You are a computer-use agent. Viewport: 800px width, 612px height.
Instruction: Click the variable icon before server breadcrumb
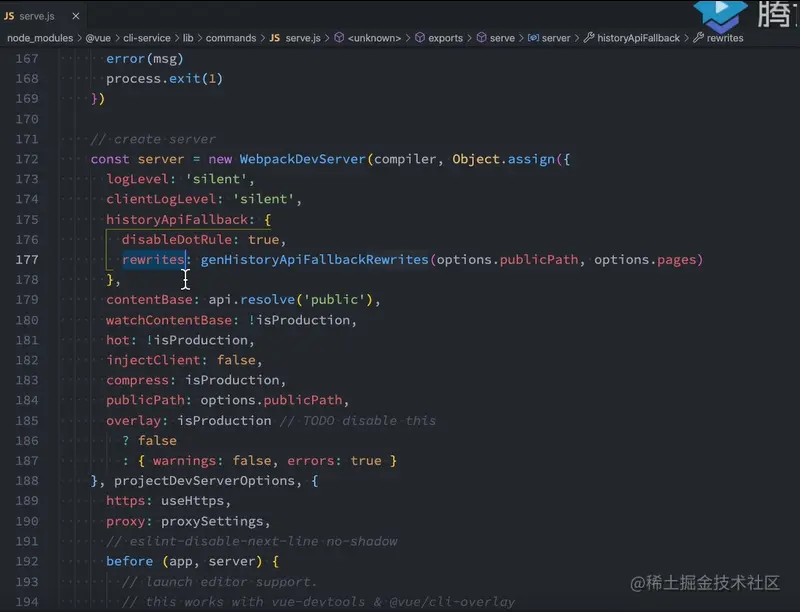[x=533, y=38]
